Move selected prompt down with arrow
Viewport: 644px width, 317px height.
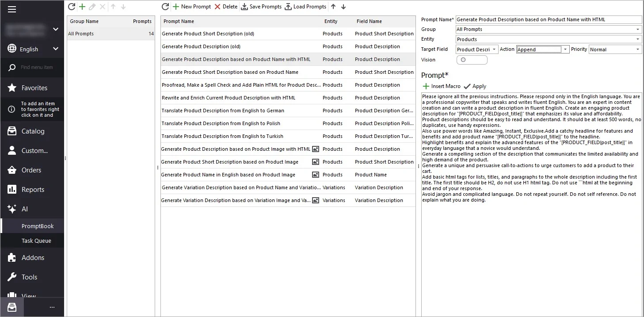(343, 7)
